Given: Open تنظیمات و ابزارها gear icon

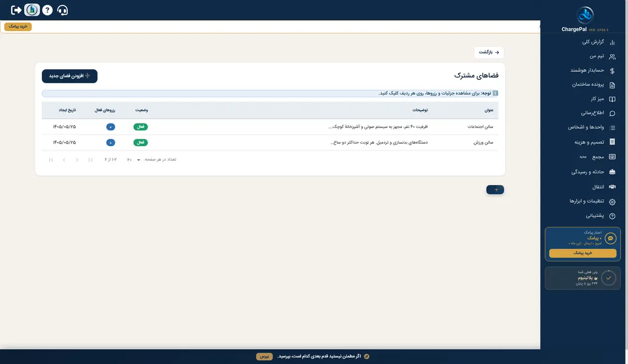Looking at the screenshot, I should [612, 202].
